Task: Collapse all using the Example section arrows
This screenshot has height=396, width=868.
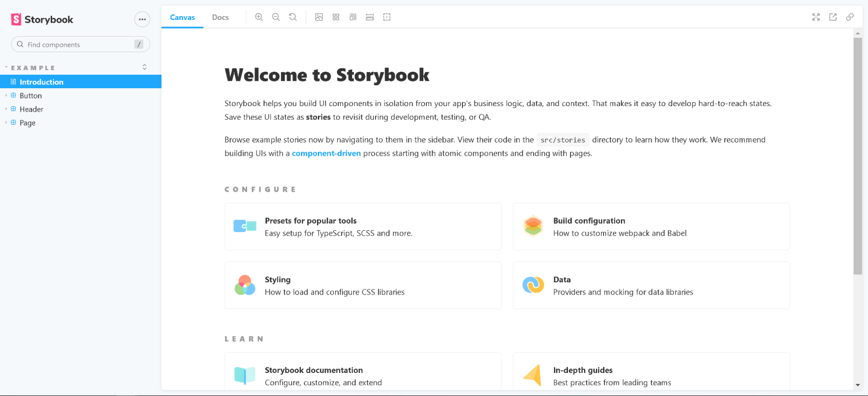Action: (145, 67)
